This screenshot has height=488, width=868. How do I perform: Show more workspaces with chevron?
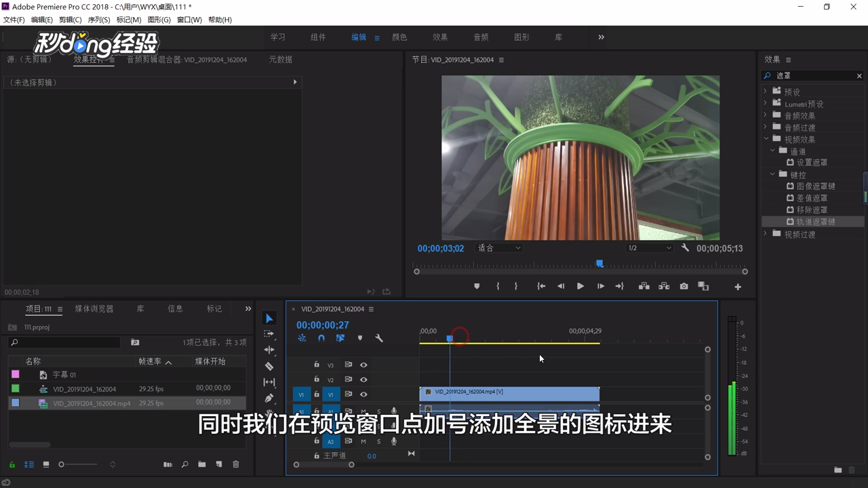click(x=601, y=37)
